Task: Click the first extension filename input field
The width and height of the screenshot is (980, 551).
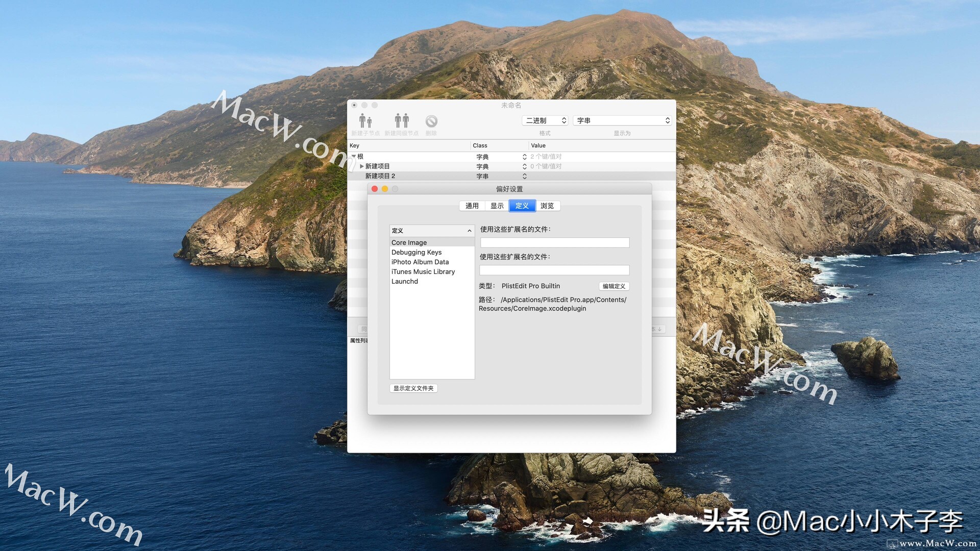Action: (555, 242)
